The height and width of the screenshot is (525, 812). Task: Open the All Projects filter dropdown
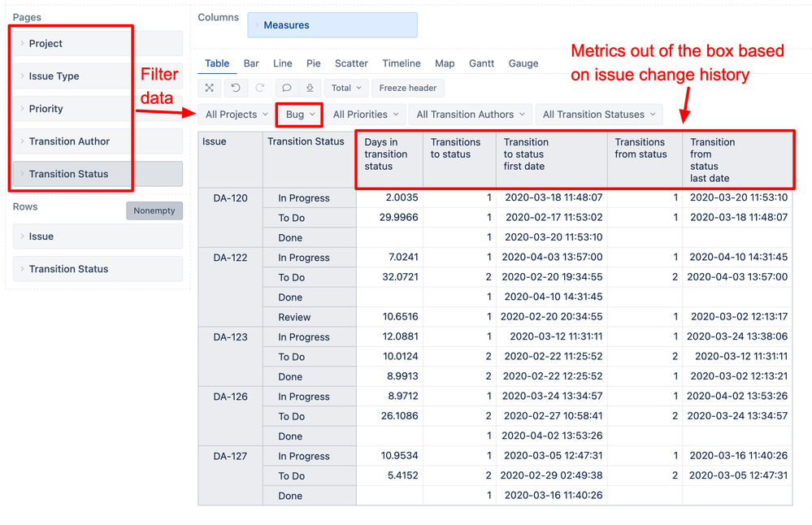coord(237,115)
